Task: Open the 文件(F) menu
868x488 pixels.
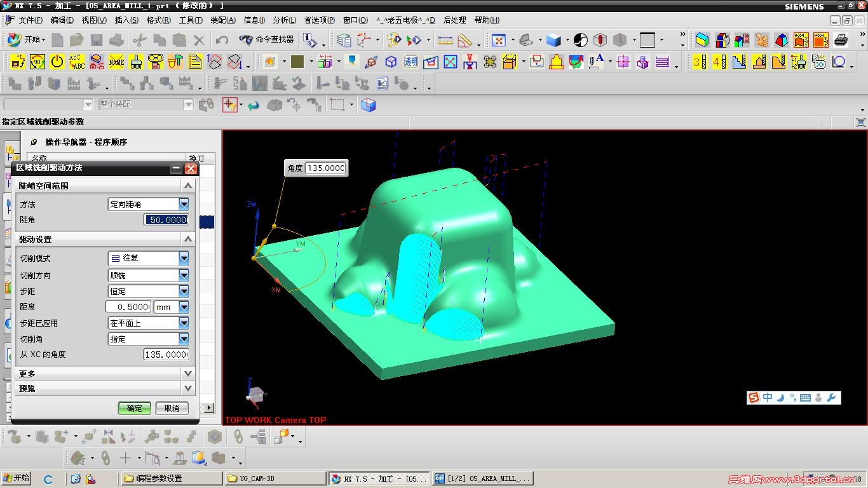Action: [31, 20]
